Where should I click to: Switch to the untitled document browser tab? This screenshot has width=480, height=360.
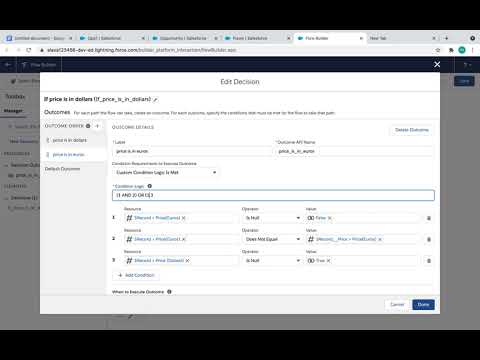[x=39, y=38]
